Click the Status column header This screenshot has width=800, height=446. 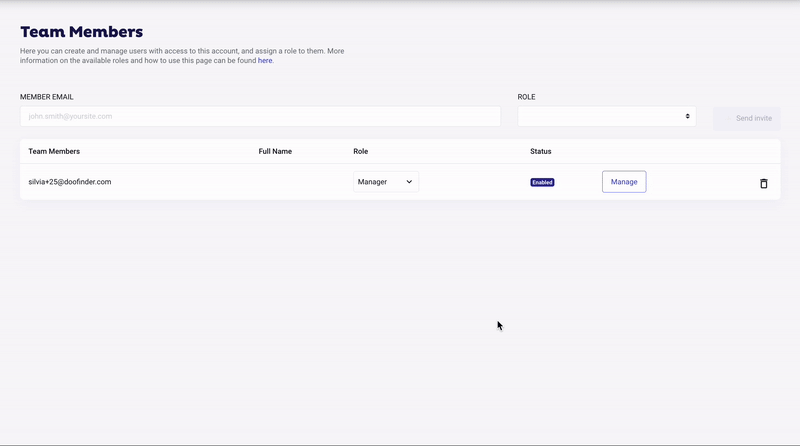point(540,151)
